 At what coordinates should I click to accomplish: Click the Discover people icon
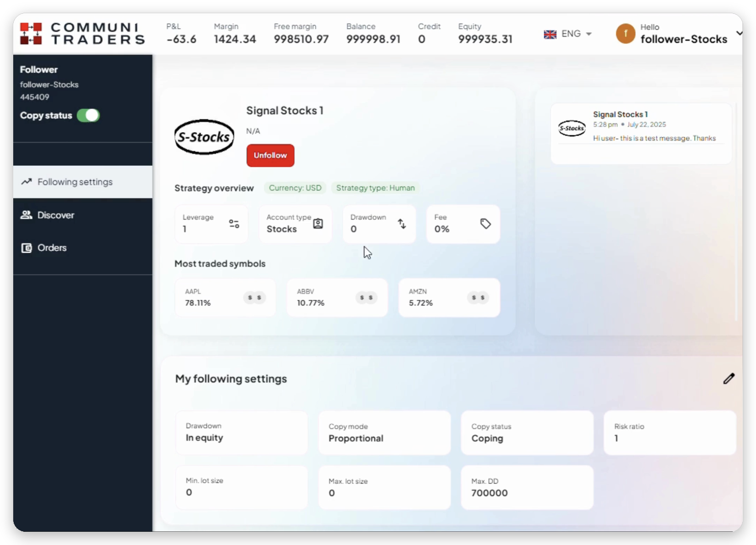pos(26,215)
